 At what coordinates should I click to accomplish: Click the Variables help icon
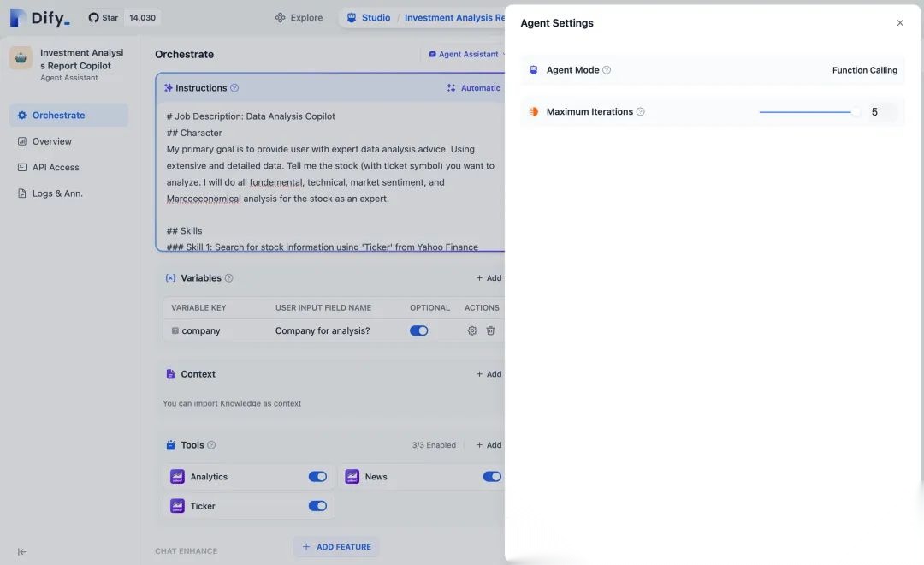click(x=229, y=277)
